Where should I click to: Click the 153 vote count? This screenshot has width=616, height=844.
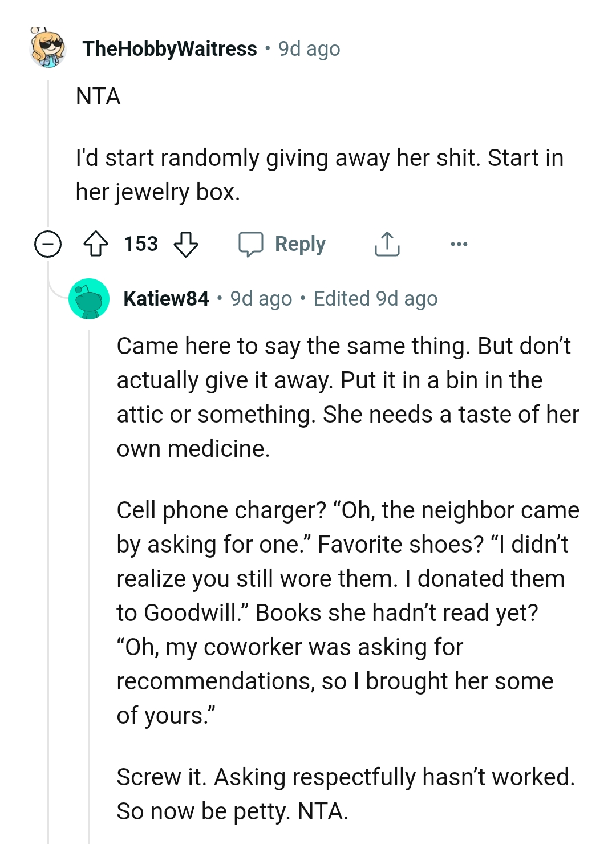point(140,244)
